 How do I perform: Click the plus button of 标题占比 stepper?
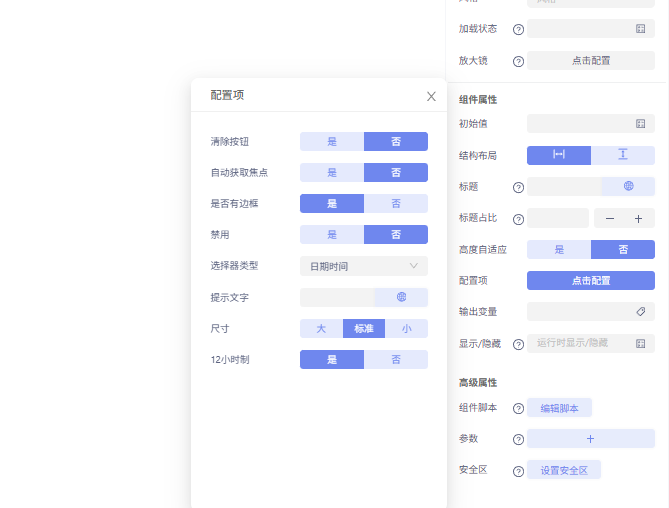pos(638,218)
